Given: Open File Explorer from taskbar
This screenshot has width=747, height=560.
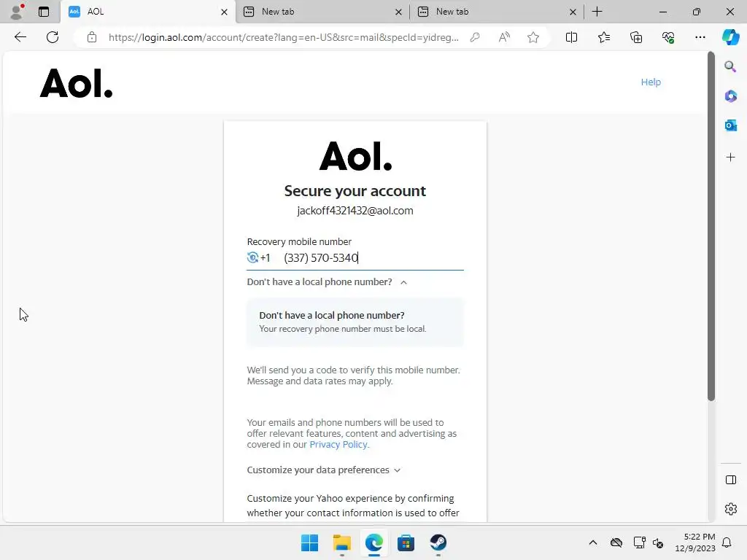Looking at the screenshot, I should [341, 542].
